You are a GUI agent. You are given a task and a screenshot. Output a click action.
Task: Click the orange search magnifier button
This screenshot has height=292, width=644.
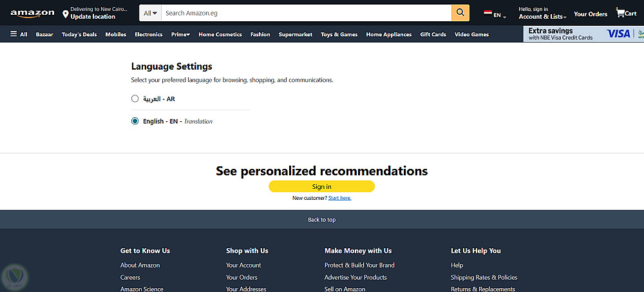(460, 13)
